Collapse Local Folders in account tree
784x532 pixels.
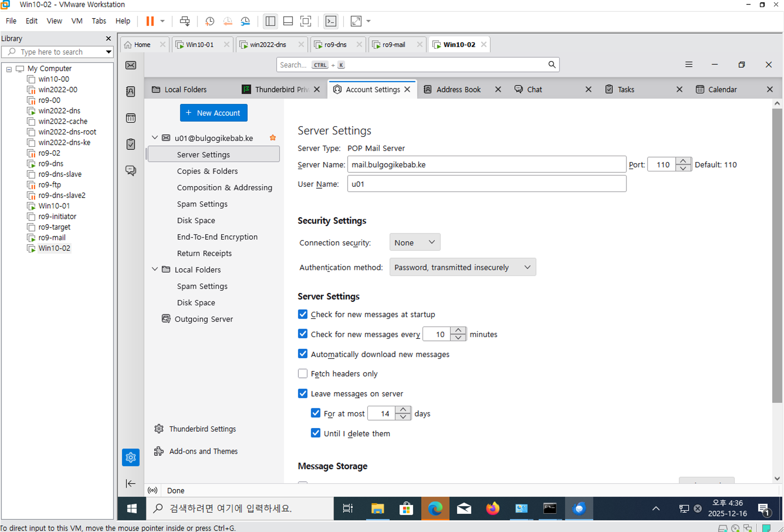[x=155, y=269]
